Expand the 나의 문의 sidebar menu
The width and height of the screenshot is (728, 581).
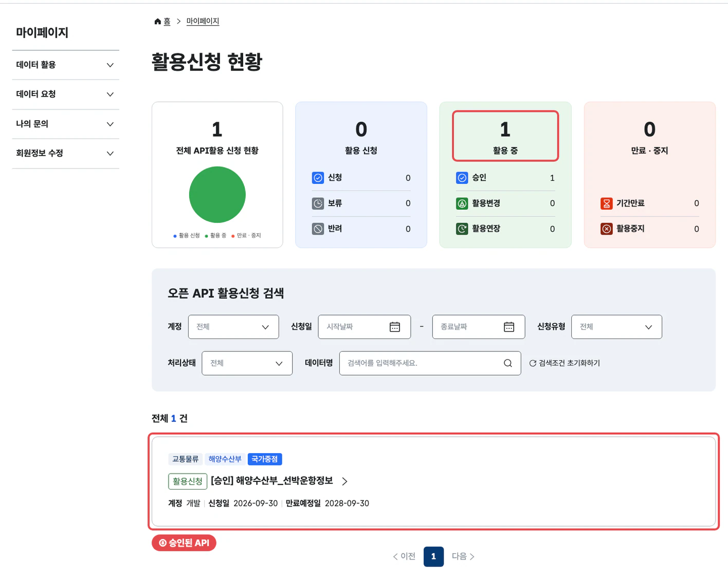66,124
